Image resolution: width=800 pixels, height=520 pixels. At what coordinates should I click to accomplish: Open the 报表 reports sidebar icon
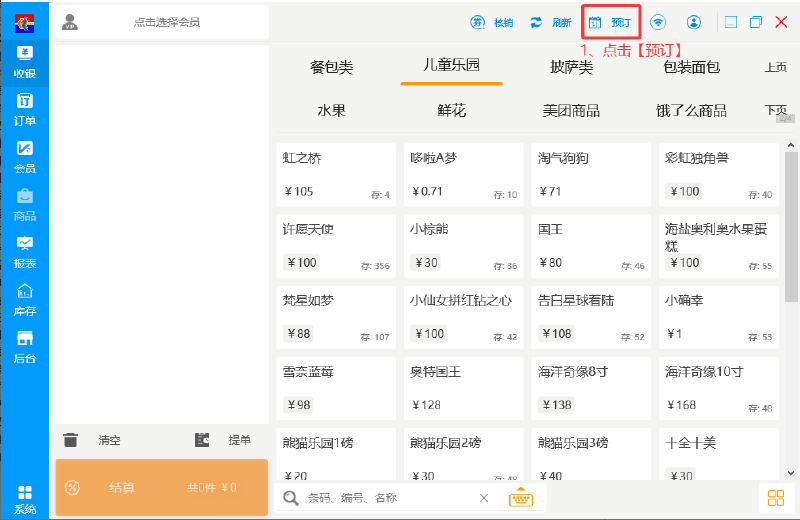click(24, 252)
